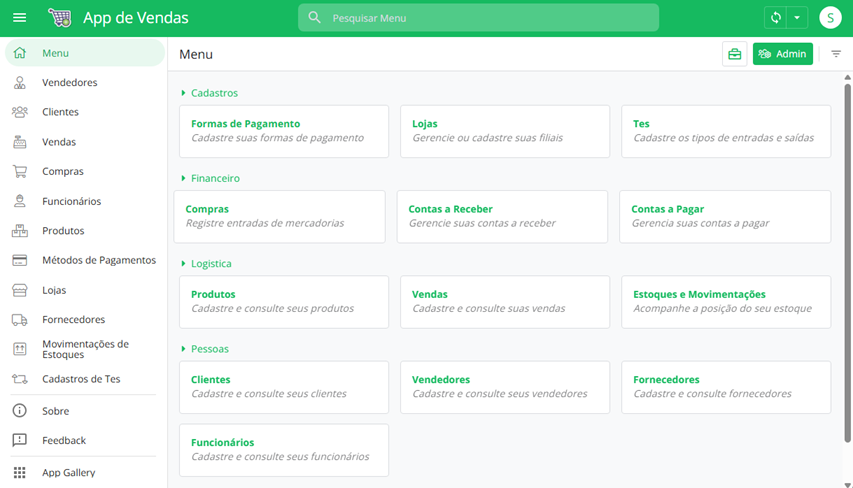Open Feedback in the sidebar
This screenshot has width=853, height=488.
click(x=63, y=441)
